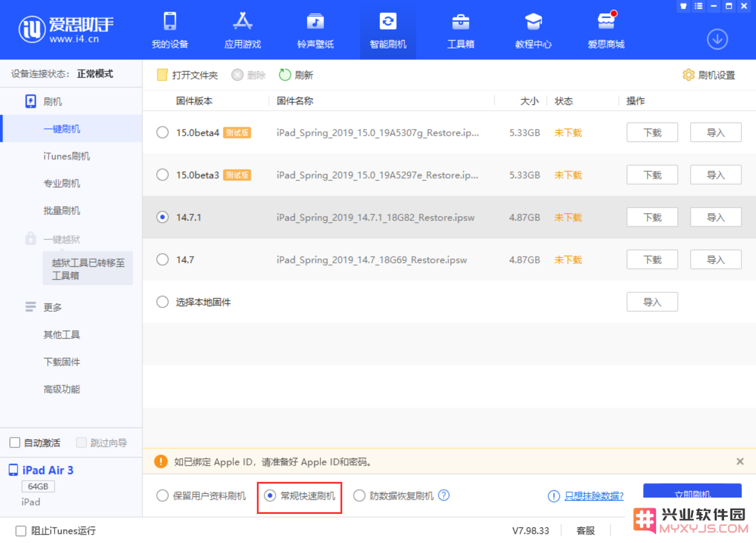This screenshot has width=756, height=543.
Task: Click the 大小 column header
Action: pos(529,101)
